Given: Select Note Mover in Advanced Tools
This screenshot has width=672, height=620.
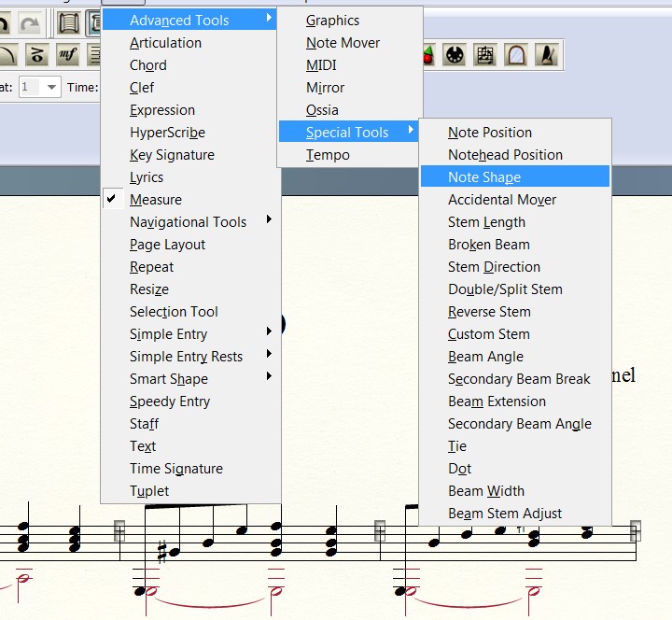Looking at the screenshot, I should click(x=343, y=43).
